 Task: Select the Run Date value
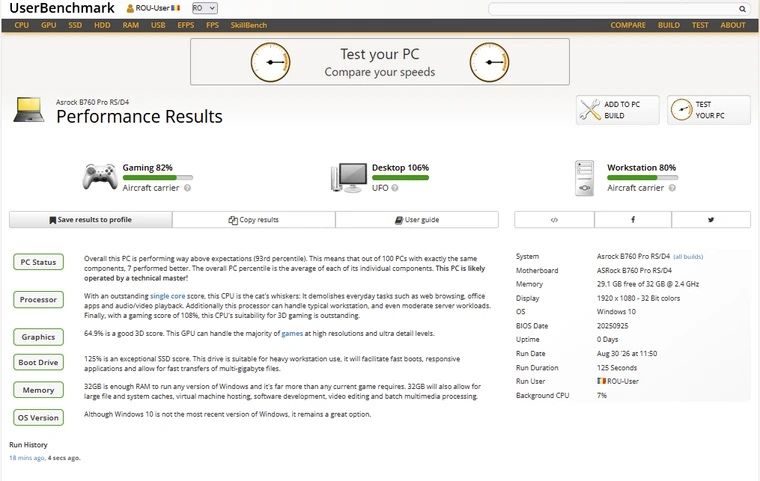coord(627,353)
